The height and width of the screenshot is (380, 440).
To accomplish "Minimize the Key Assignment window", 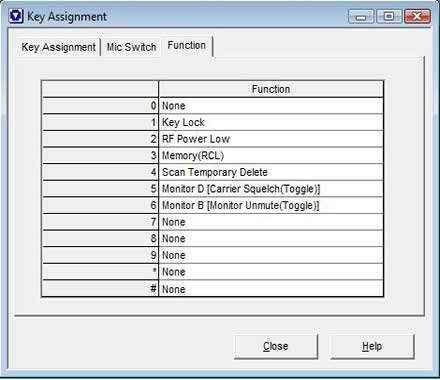I will pyautogui.click(x=361, y=16).
